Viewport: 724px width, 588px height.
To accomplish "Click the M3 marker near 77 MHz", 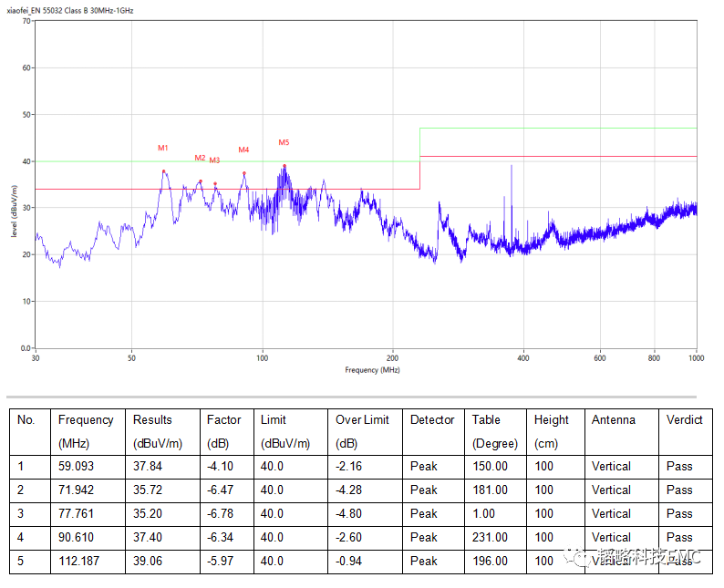I will [x=214, y=160].
